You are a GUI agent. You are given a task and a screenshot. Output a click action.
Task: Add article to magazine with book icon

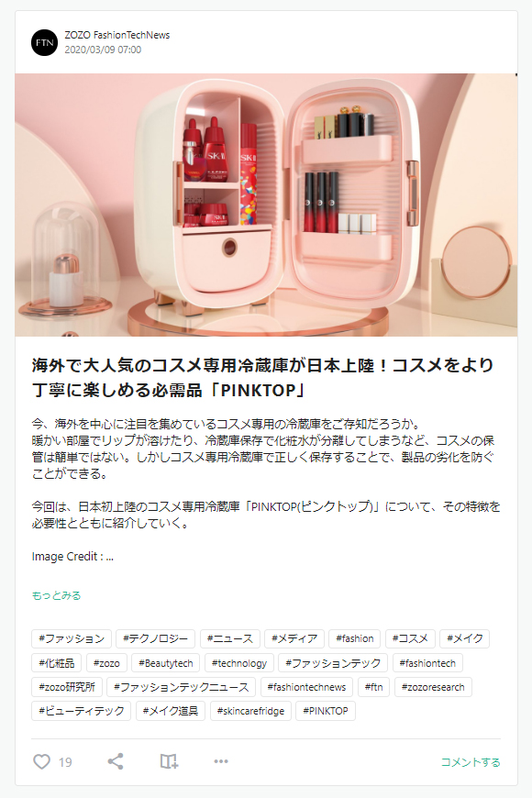point(169,761)
